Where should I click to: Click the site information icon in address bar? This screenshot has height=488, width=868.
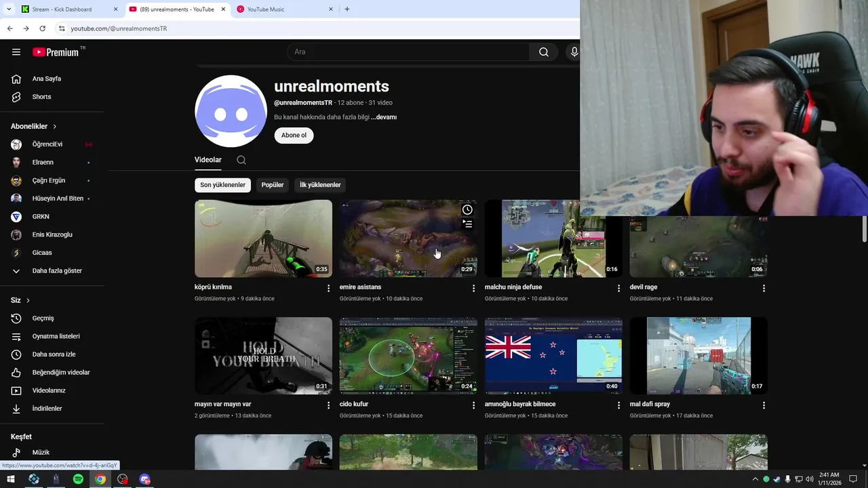point(62,28)
